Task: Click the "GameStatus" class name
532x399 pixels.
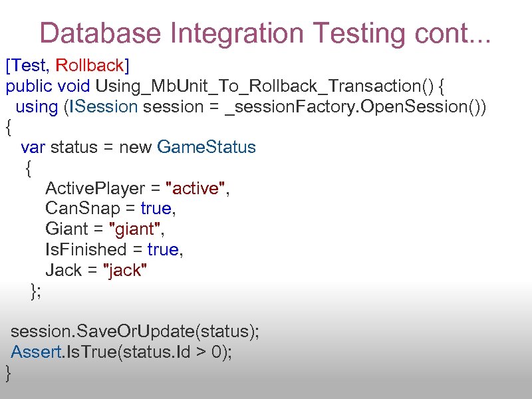Action: click(206, 148)
